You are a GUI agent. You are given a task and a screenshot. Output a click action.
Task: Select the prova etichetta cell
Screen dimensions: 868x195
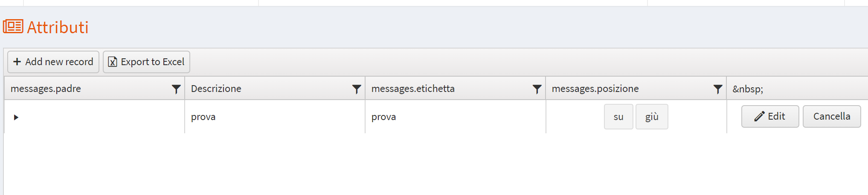tap(383, 117)
